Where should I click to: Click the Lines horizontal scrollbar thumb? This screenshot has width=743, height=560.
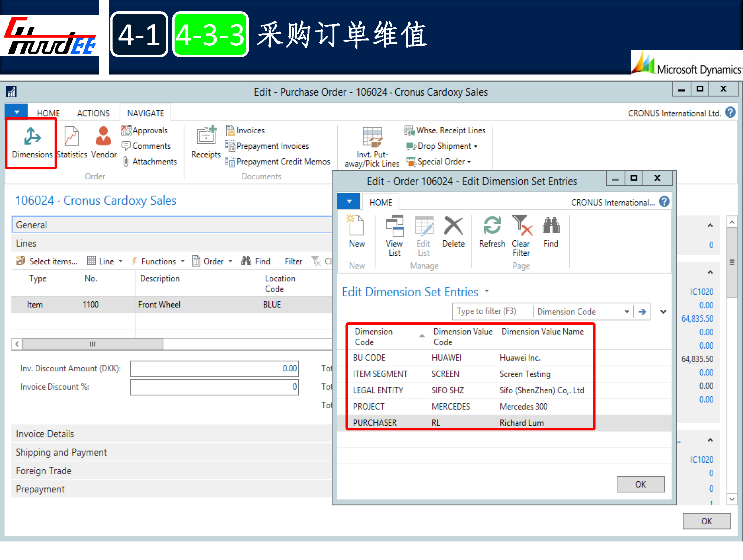tap(93, 344)
